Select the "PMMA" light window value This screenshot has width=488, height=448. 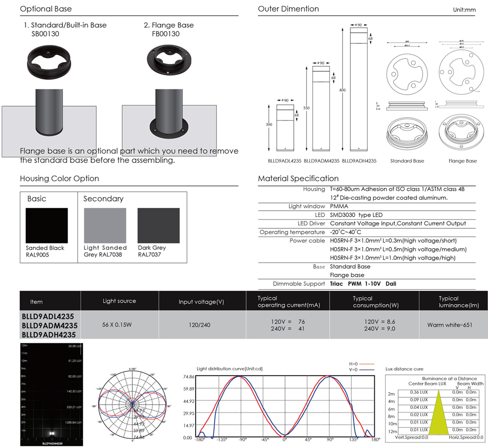(339, 206)
